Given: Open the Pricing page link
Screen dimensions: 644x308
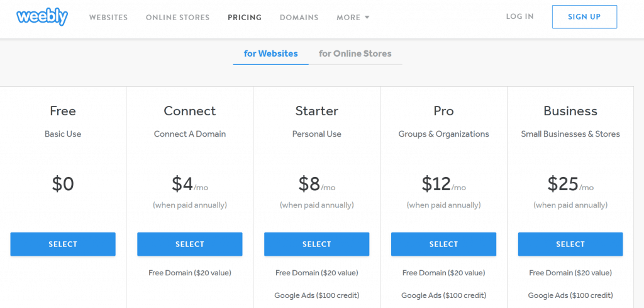Looking at the screenshot, I should [245, 18].
